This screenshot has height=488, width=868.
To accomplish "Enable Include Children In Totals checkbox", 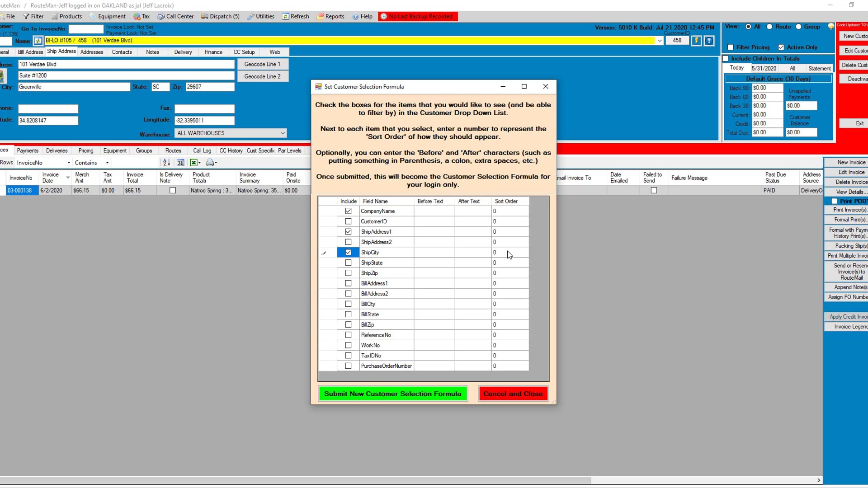I will (726, 59).
